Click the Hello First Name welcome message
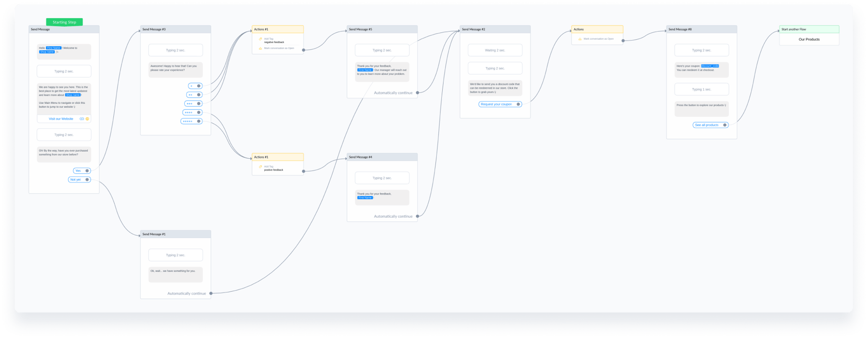868x338 pixels. click(64, 52)
